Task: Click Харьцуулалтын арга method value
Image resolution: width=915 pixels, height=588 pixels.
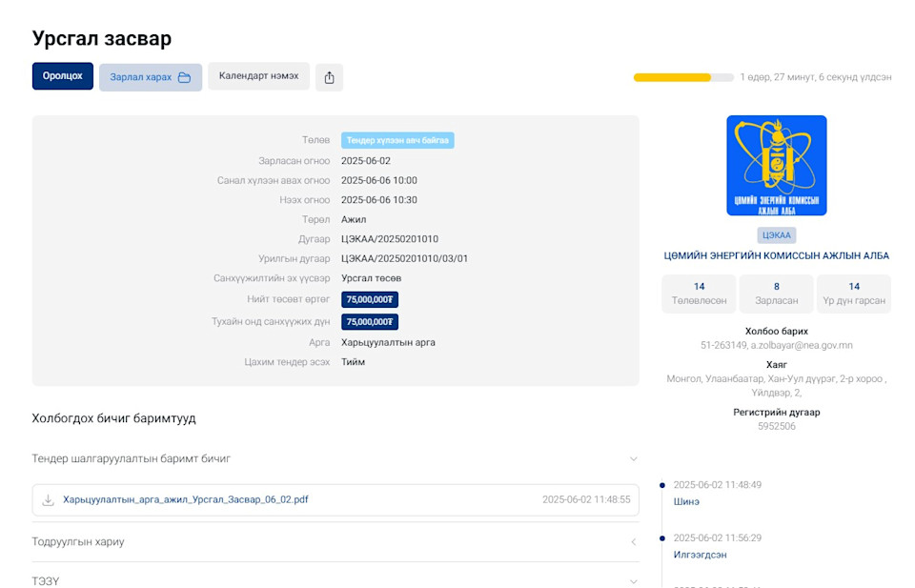Action: point(388,342)
